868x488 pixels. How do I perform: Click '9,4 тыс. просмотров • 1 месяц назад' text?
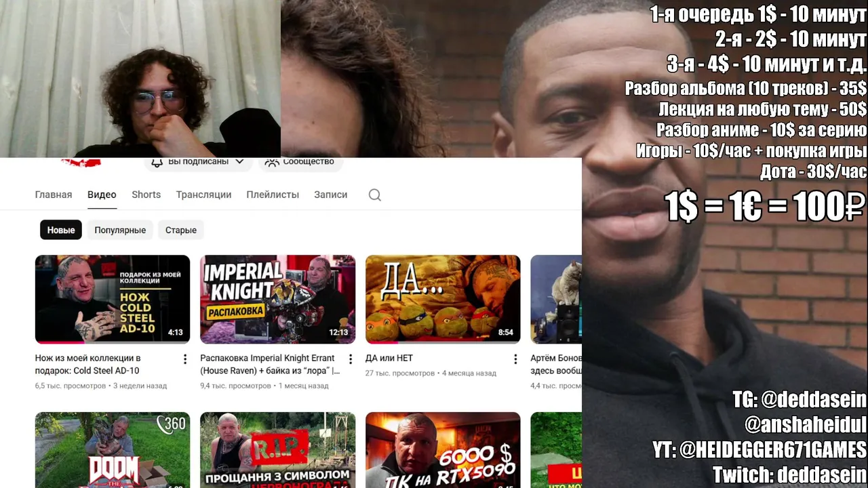coord(264,386)
